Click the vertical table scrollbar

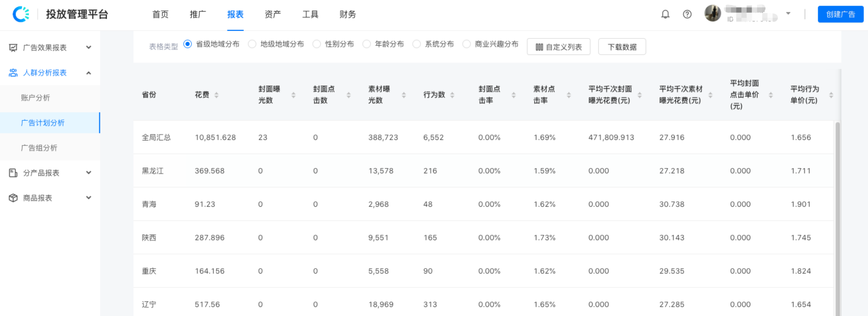[838, 219]
